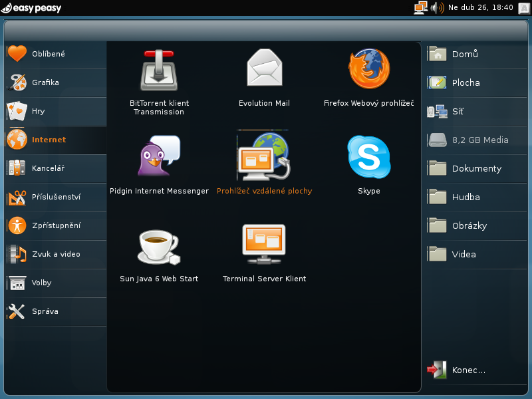
Task: Click the Konec... exit icon
Action: 437,370
